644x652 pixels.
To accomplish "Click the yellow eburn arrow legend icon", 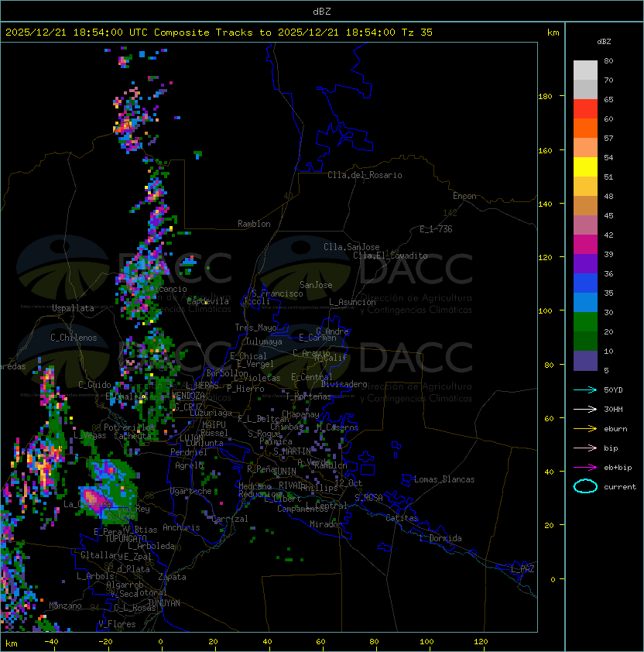I will click(585, 429).
